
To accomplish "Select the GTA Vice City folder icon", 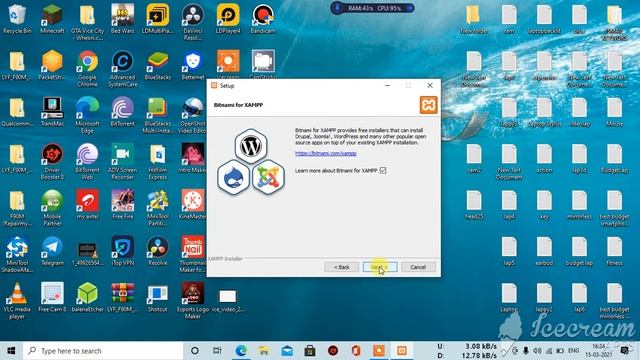I will click(87, 22).
